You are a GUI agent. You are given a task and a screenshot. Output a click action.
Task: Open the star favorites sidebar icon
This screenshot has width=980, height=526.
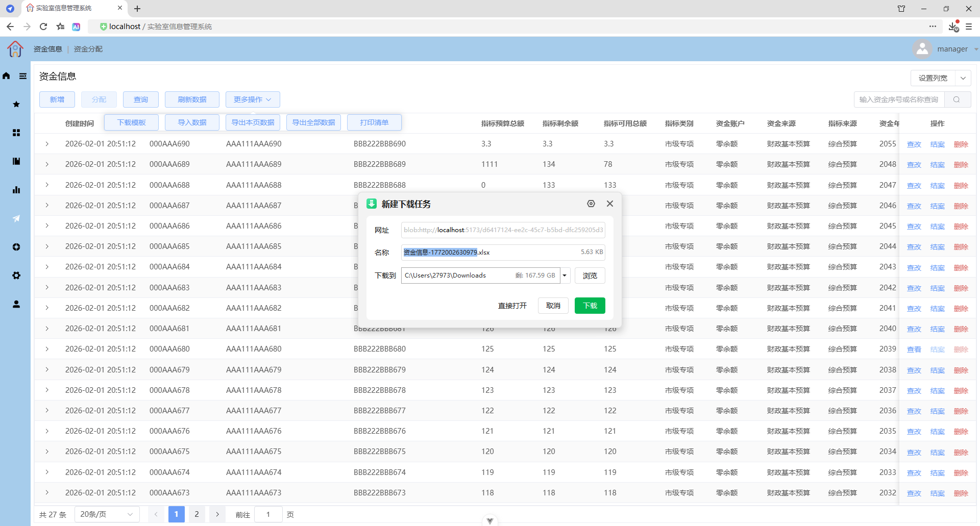(x=16, y=104)
